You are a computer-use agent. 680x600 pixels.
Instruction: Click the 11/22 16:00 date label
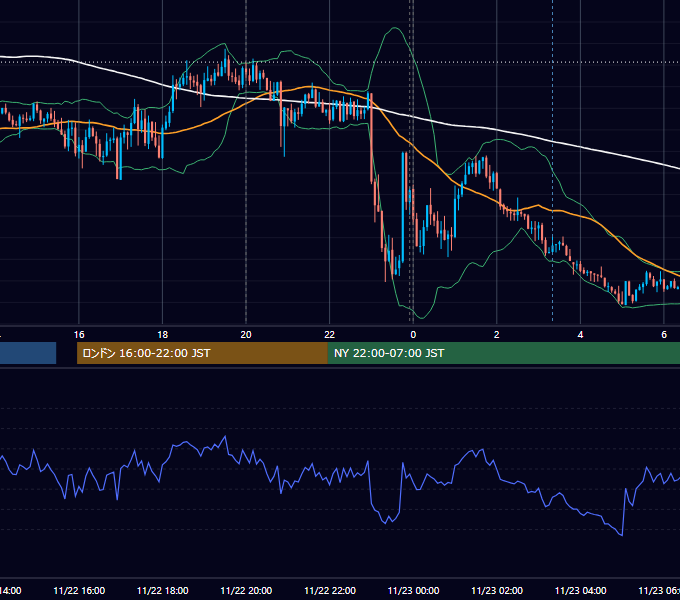click(x=79, y=590)
